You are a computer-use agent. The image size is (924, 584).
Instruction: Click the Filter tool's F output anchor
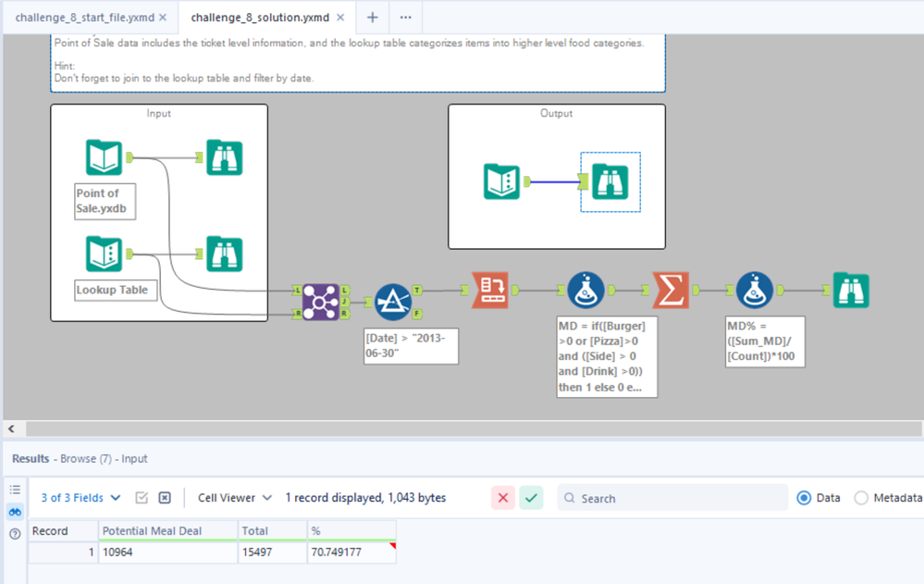tap(417, 314)
